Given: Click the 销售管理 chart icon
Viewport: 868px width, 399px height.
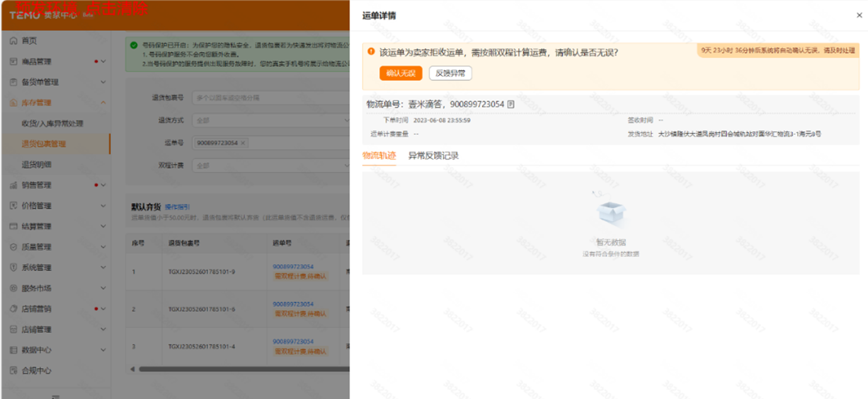Looking at the screenshot, I should coord(14,185).
